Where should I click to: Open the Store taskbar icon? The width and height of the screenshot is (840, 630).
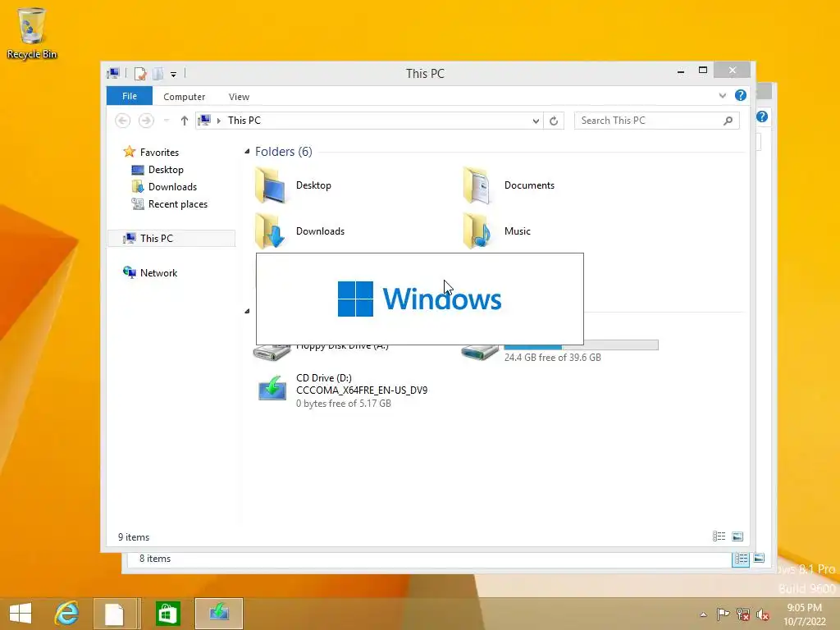167,614
